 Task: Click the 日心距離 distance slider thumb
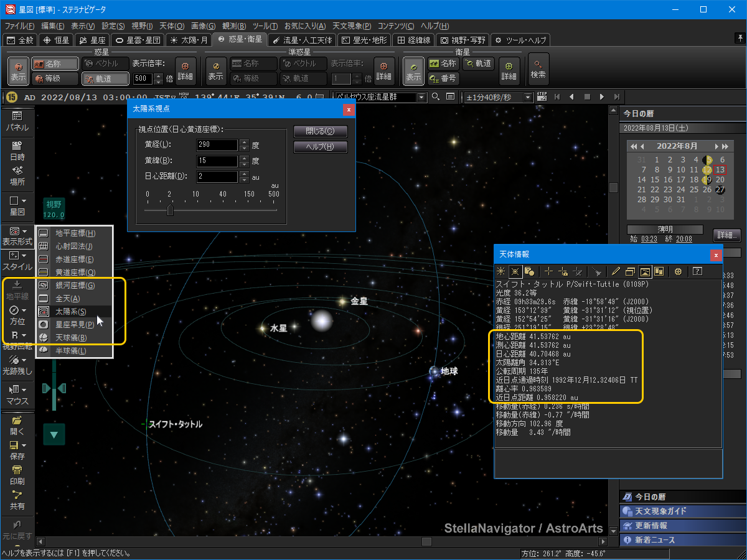point(170,210)
